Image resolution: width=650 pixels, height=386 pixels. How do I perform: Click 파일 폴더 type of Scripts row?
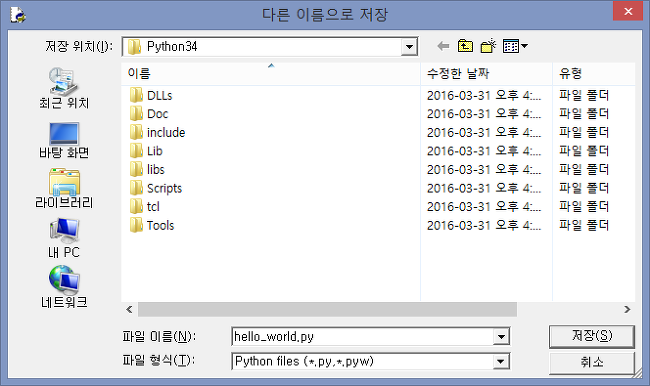(x=584, y=188)
